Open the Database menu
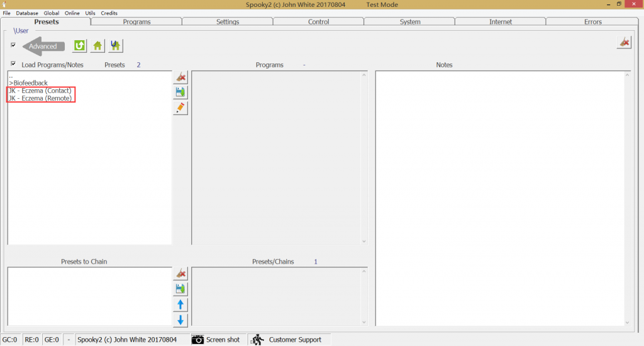Image resolution: width=644 pixels, height=346 pixels. click(x=27, y=13)
